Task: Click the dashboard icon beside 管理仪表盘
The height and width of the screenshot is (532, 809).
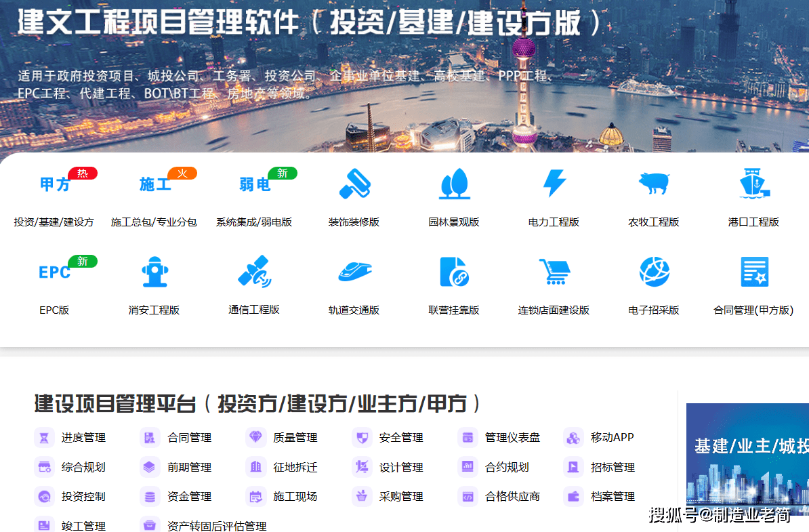Action: click(468, 438)
